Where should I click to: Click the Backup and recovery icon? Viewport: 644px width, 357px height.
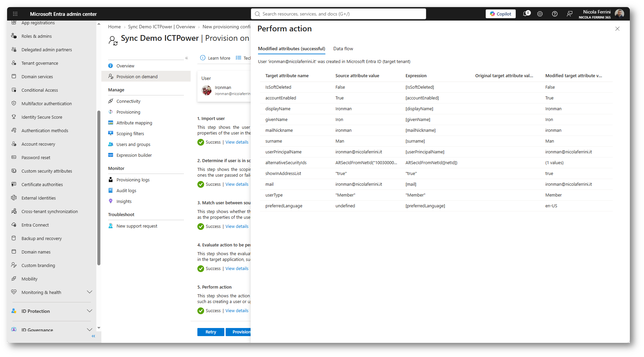(x=14, y=238)
